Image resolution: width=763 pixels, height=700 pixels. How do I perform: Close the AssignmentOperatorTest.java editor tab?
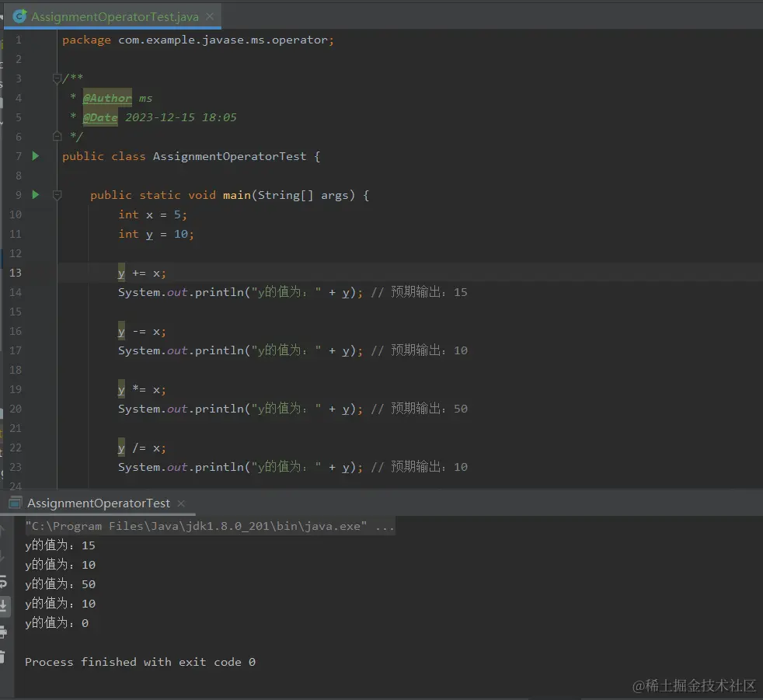click(210, 16)
